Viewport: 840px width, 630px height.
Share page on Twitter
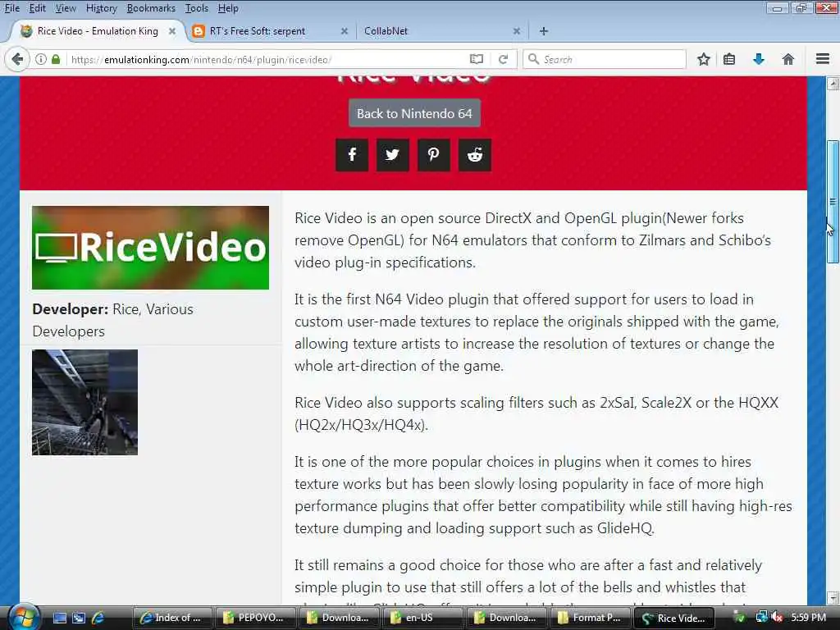pyautogui.click(x=393, y=155)
